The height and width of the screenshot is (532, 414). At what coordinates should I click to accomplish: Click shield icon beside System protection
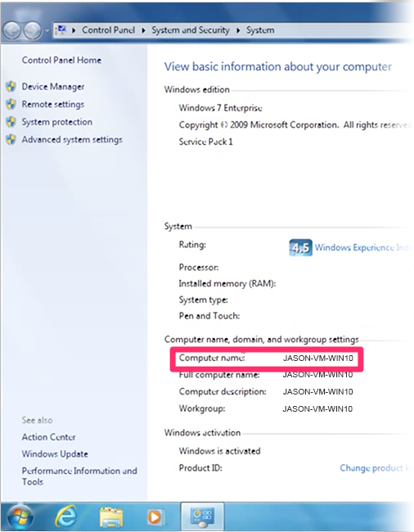coord(11,122)
